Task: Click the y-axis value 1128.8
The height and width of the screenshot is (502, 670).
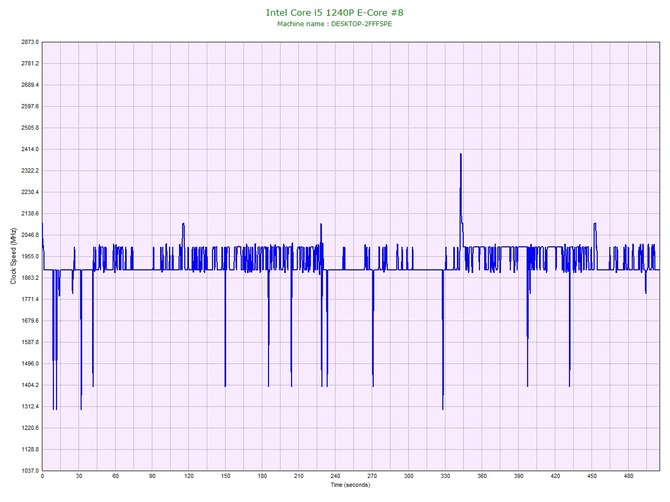Action: 30,449
